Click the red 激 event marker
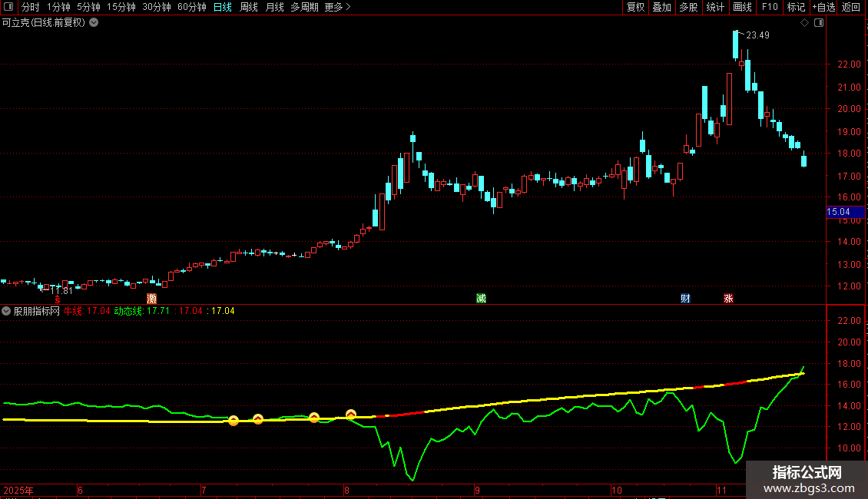The height and width of the screenshot is (499, 868). 151,299
